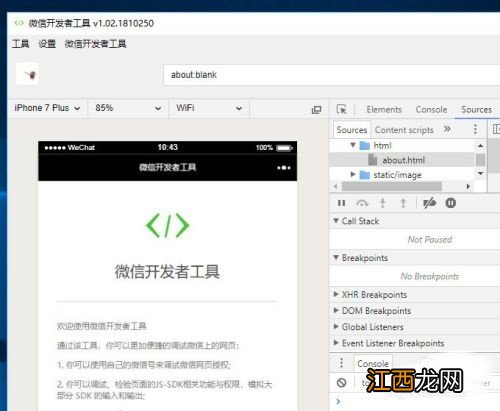Image resolution: width=500 pixels, height=411 pixels.
Task: Click the green code logo in the simulator
Action: [x=167, y=226]
